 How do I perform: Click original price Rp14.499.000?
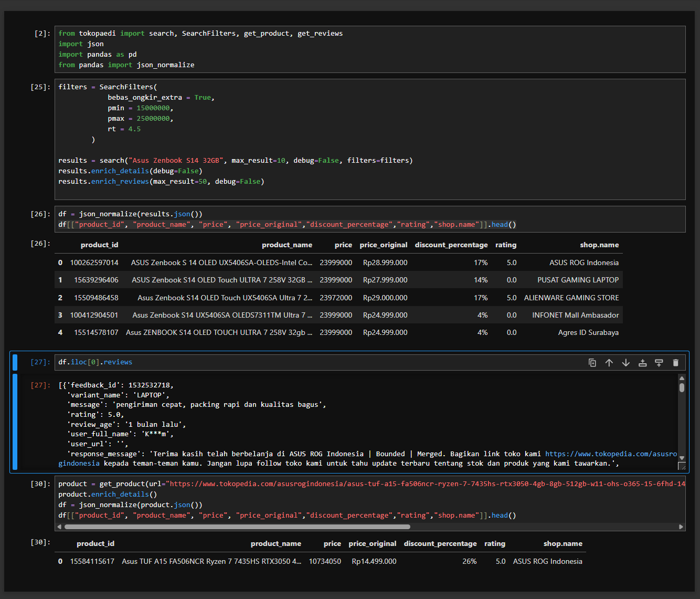click(374, 561)
